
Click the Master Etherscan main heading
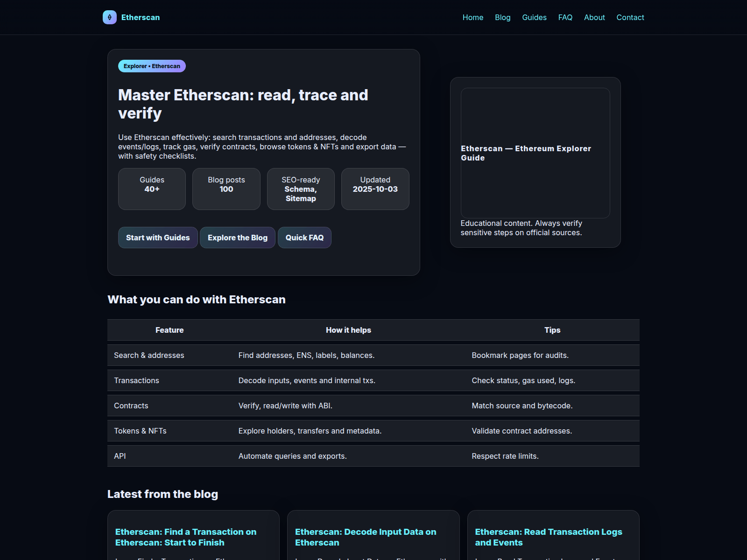click(243, 104)
